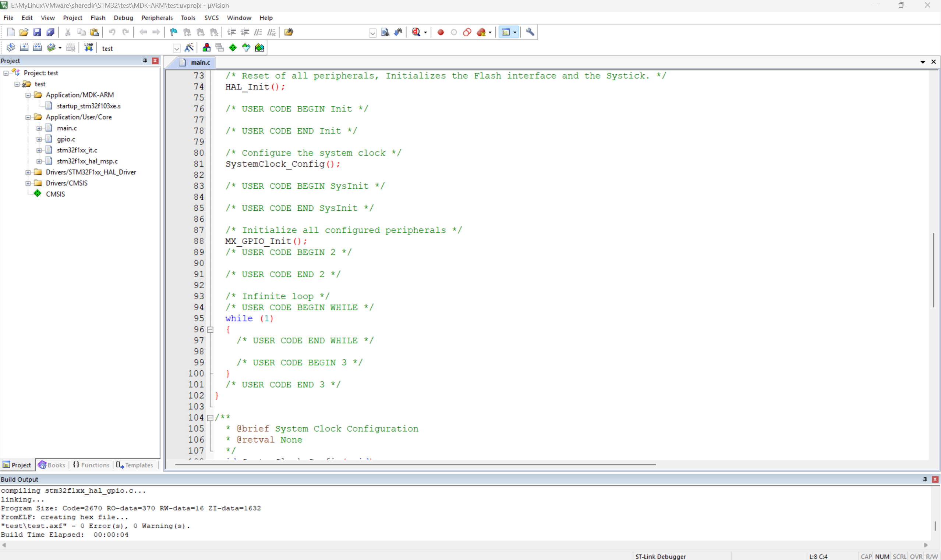Viewport: 941px width, 560px height.
Task: Open Options for Target magic wand icon
Action: (x=189, y=47)
